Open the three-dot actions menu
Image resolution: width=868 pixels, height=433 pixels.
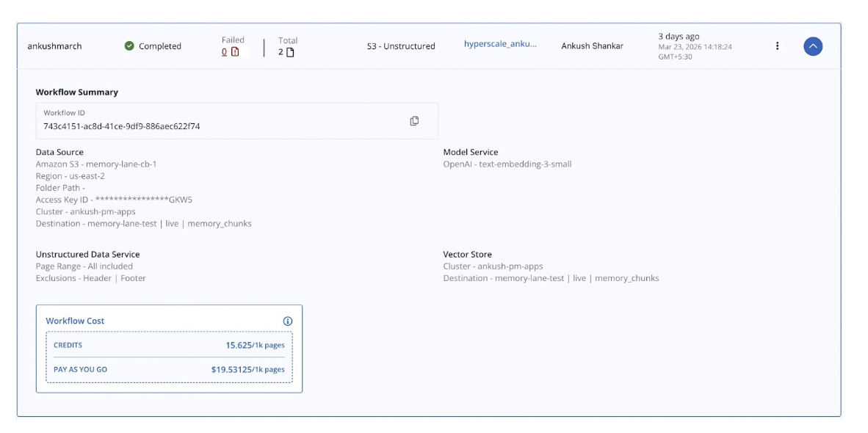coord(777,46)
